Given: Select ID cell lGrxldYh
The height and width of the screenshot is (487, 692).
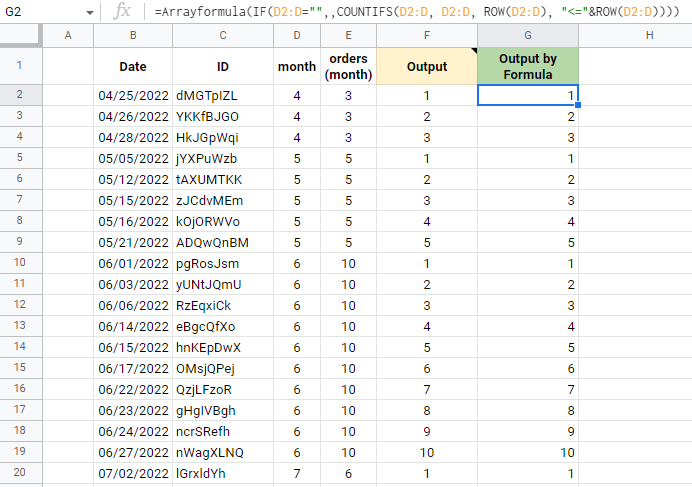Looking at the screenshot, I should pyautogui.click(x=223, y=473).
